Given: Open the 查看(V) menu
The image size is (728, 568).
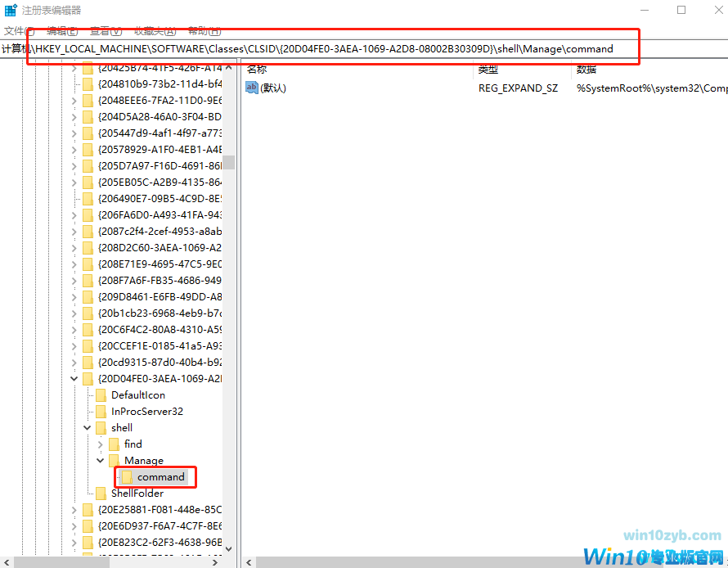Looking at the screenshot, I should (106, 31).
